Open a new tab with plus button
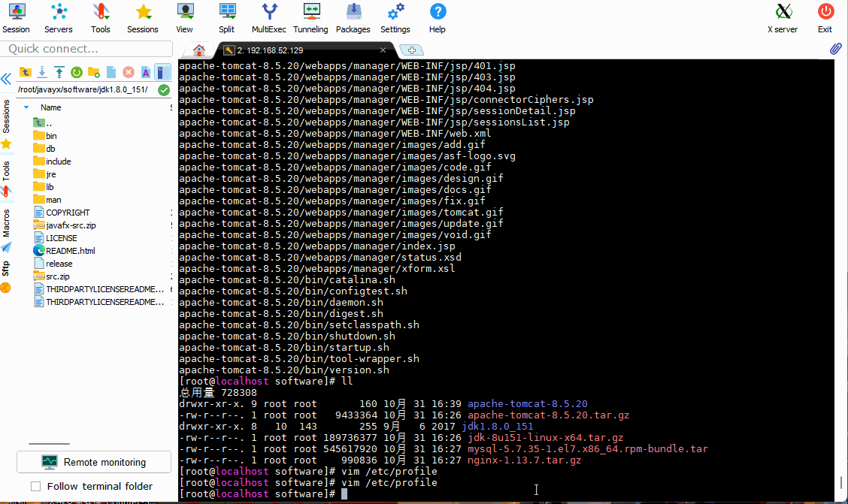The height and width of the screenshot is (504, 848). click(x=411, y=50)
